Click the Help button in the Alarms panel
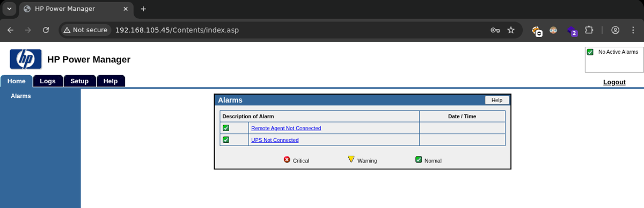The height and width of the screenshot is (208, 644). point(497,100)
